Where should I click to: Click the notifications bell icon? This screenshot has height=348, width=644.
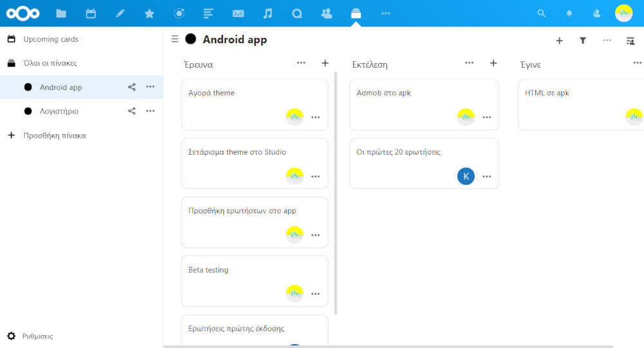click(x=569, y=13)
